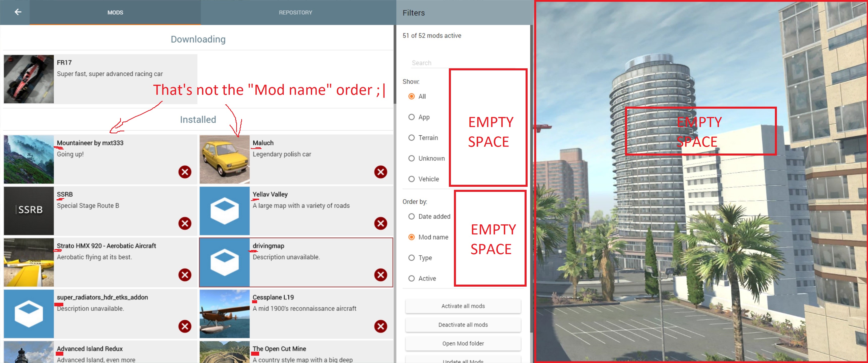Select the Advanced Island Redux title
The width and height of the screenshot is (868, 363).
click(x=90, y=349)
